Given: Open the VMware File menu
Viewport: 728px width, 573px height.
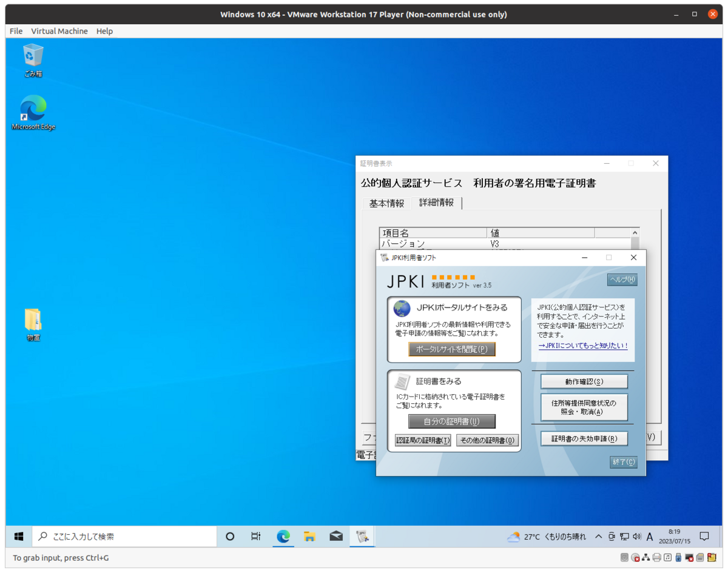Looking at the screenshot, I should coord(16,31).
